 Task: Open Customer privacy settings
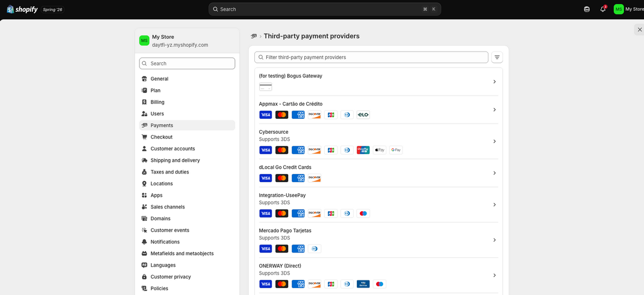coord(187,277)
